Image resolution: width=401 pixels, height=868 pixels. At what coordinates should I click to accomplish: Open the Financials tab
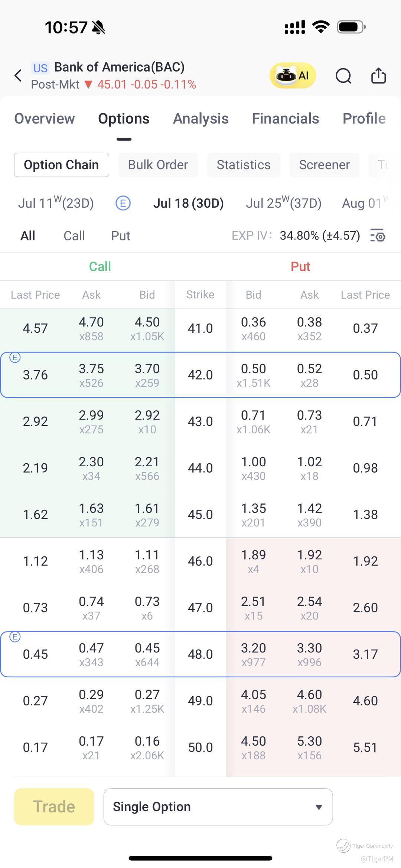[x=286, y=119]
